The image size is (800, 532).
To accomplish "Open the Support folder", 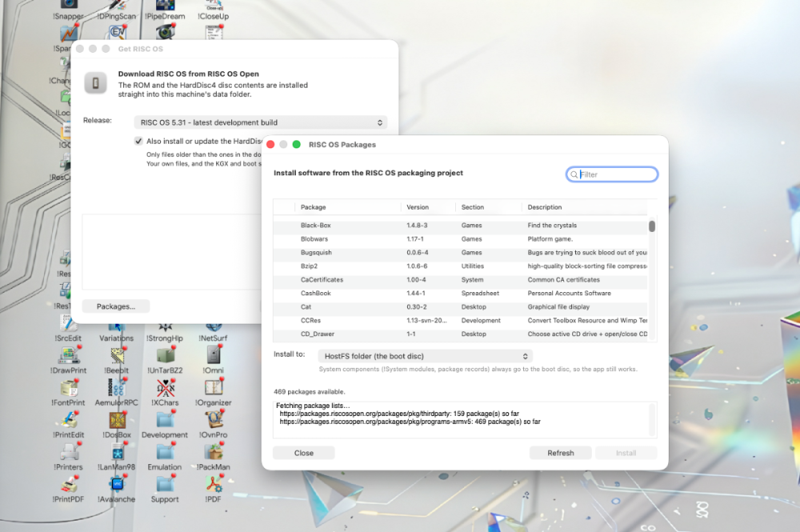I will (165, 484).
